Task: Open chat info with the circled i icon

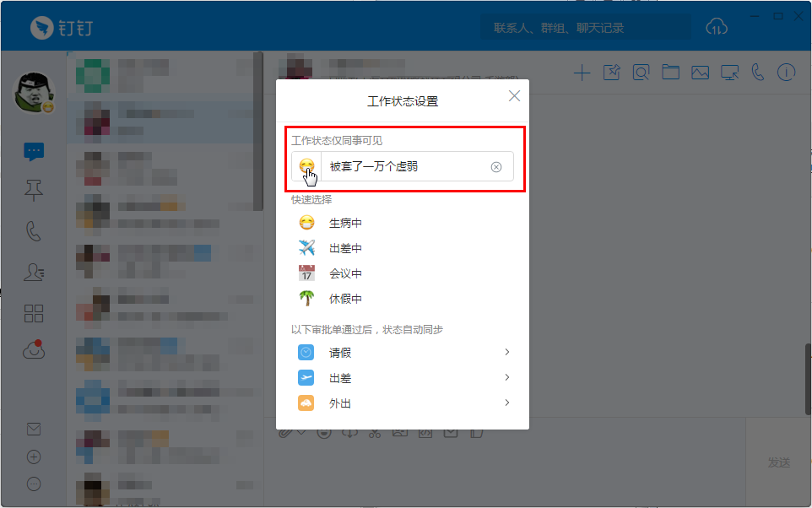Action: 786,72
